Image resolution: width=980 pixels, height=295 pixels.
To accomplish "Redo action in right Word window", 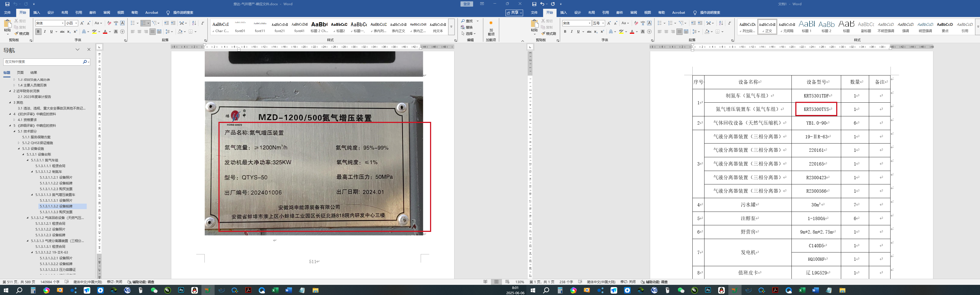I will 553,4.
